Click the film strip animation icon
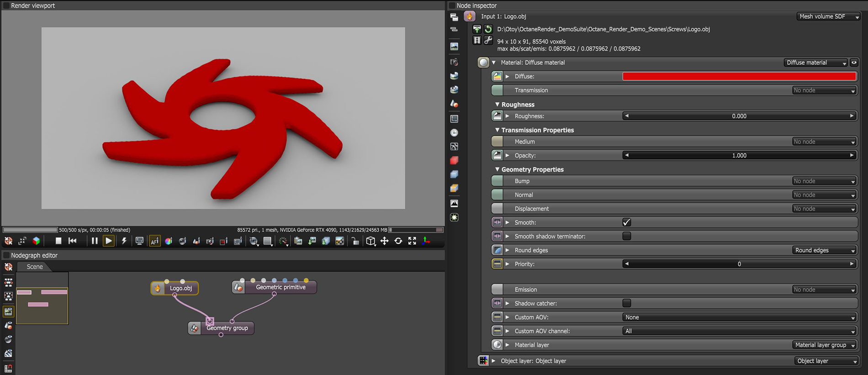868x375 pixels. point(477,40)
